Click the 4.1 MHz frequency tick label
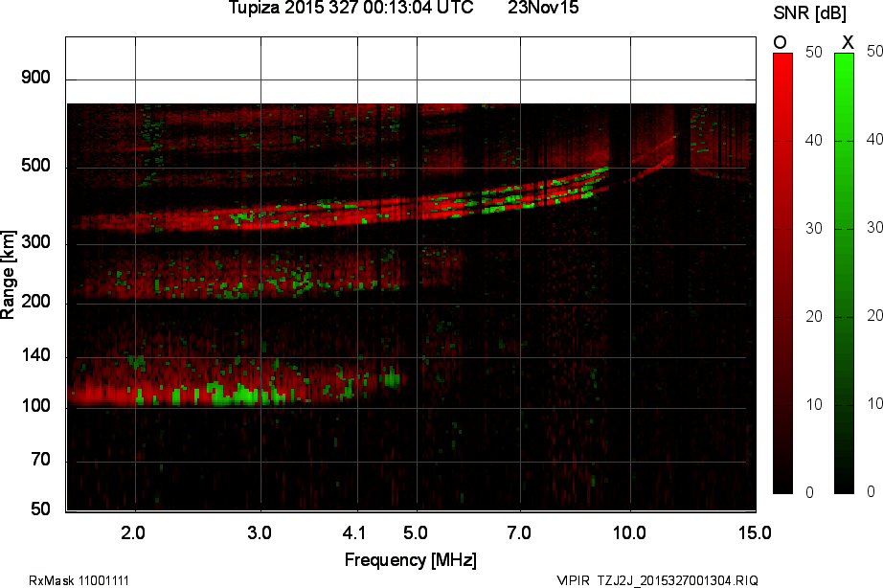The height and width of the screenshot is (588, 883). [x=354, y=532]
